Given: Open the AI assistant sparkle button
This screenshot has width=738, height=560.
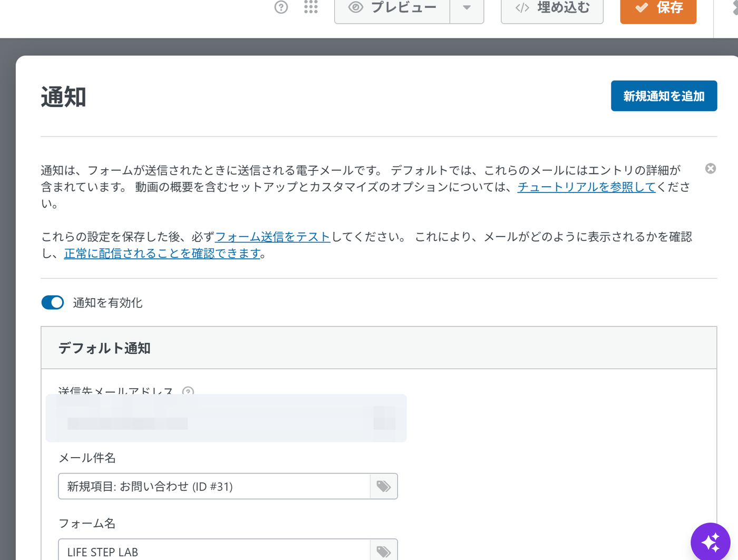Looking at the screenshot, I should (x=711, y=542).
